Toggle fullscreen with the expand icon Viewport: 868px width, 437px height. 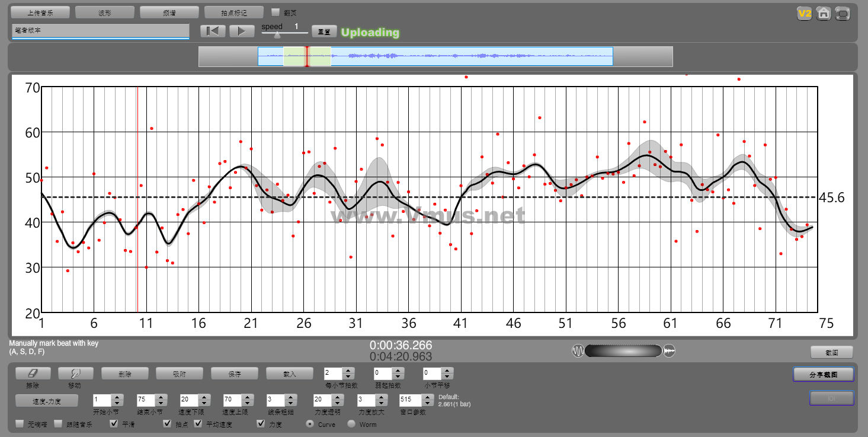click(842, 14)
